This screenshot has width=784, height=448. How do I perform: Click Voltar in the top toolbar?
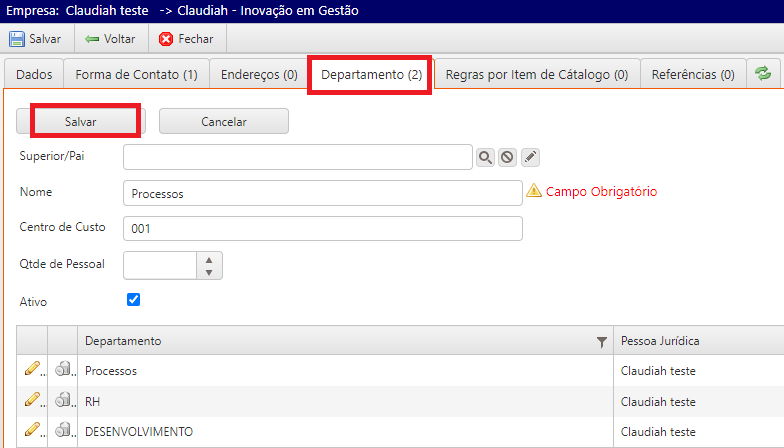110,39
